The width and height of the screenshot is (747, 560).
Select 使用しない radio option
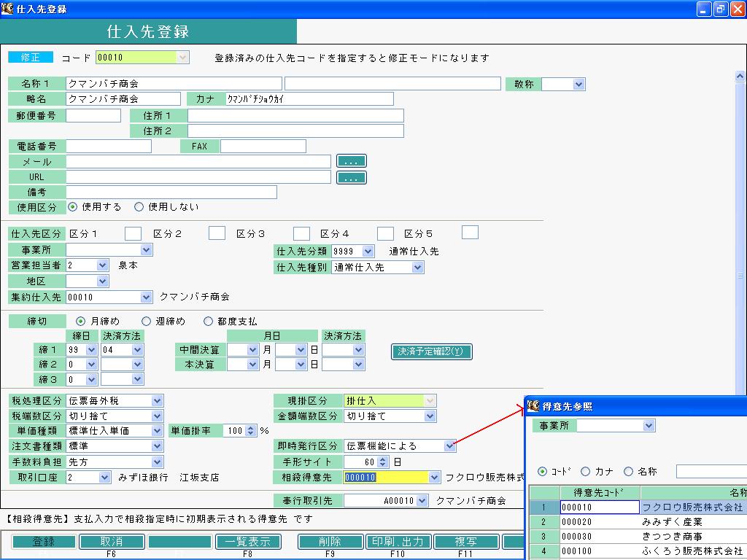tap(139, 206)
